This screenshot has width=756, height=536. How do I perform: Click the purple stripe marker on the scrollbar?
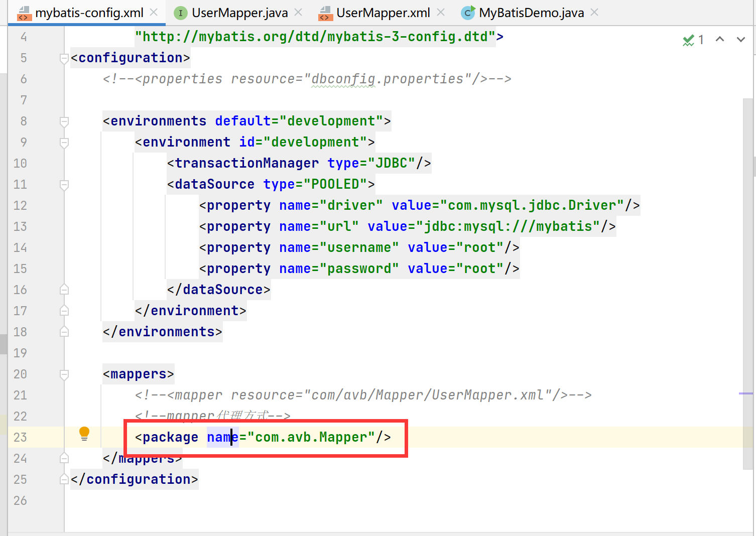pos(746,393)
